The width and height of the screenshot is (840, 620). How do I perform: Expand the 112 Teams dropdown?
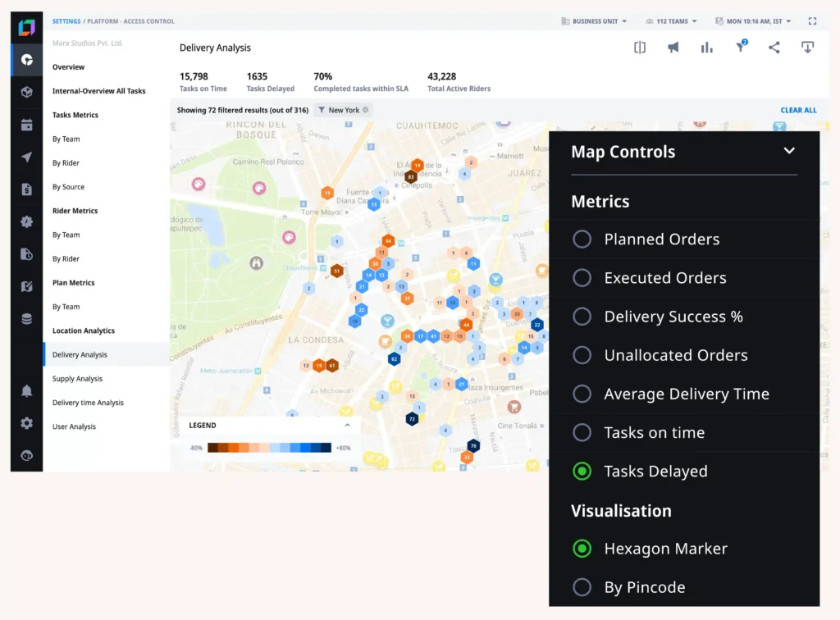(x=671, y=21)
